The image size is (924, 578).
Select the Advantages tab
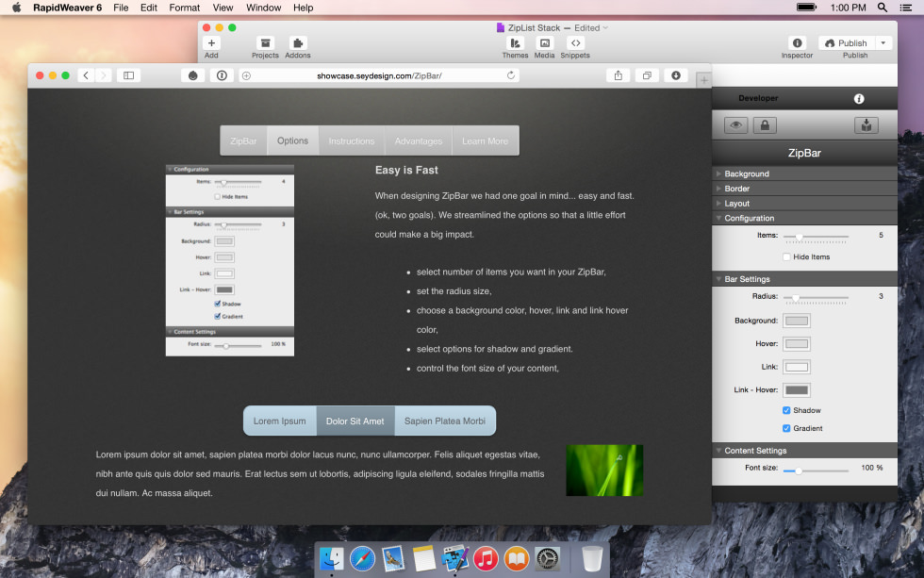pyautogui.click(x=419, y=140)
